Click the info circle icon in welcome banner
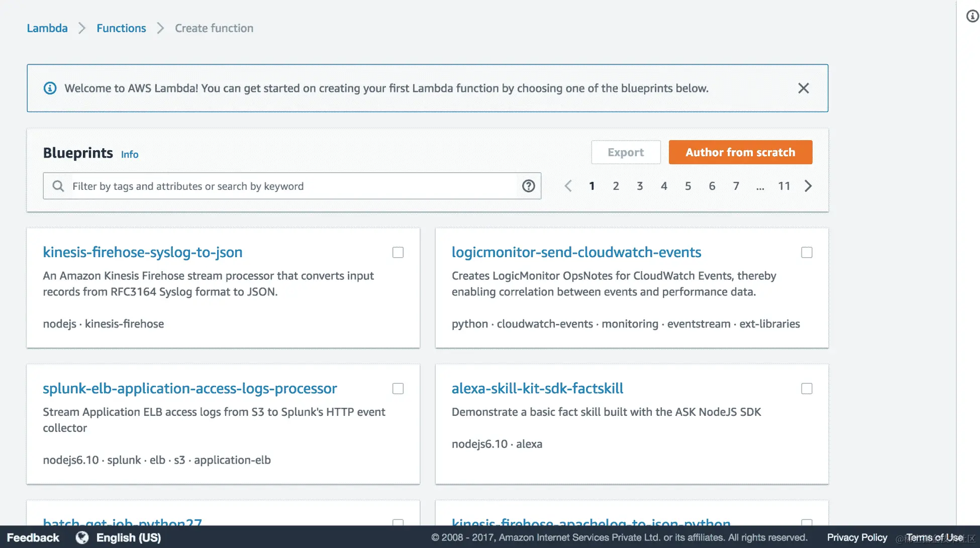This screenshot has height=548, width=980. 50,88
